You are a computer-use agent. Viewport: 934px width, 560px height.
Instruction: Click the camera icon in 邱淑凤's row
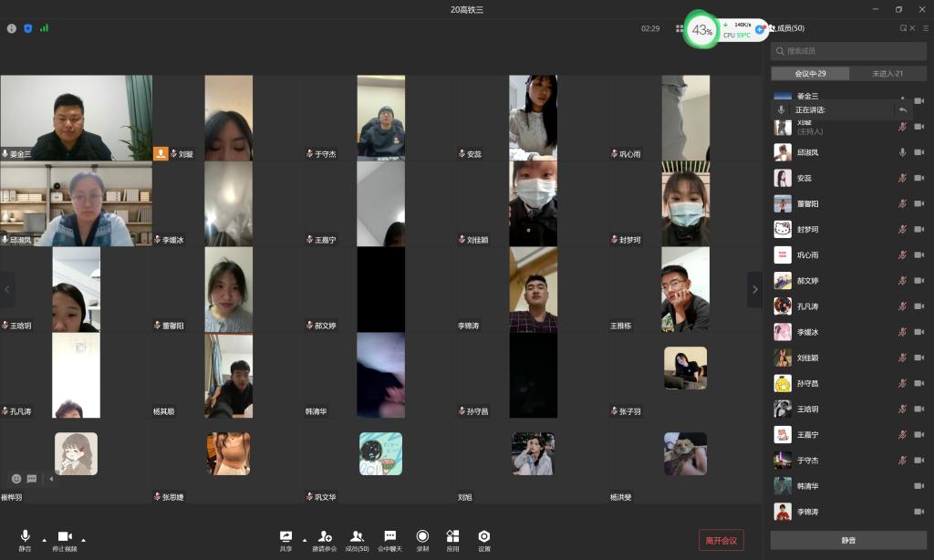tap(919, 152)
